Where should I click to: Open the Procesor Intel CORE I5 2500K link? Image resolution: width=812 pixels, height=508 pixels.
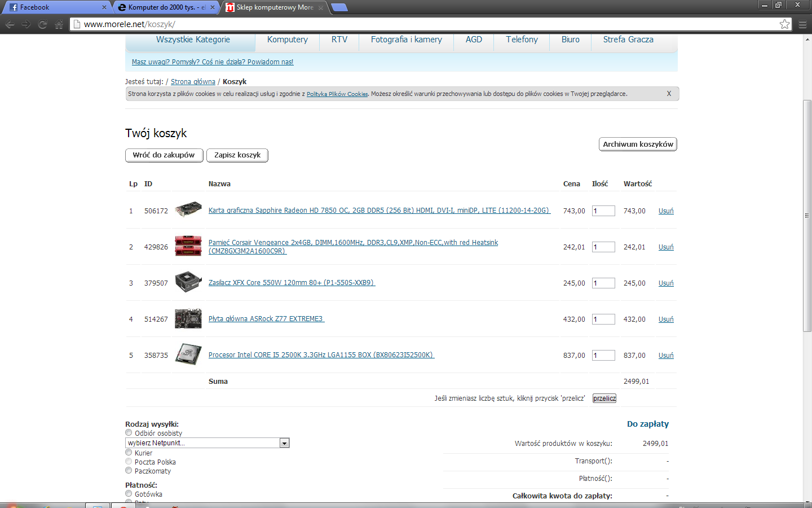(321, 355)
